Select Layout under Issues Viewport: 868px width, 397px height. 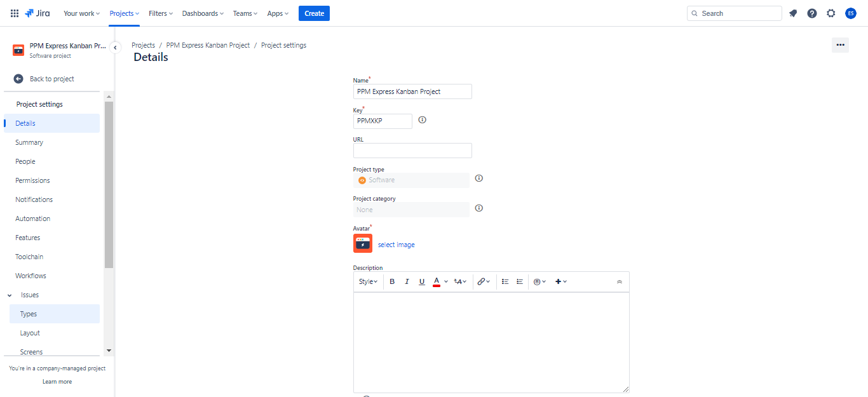pyautogui.click(x=55, y=333)
